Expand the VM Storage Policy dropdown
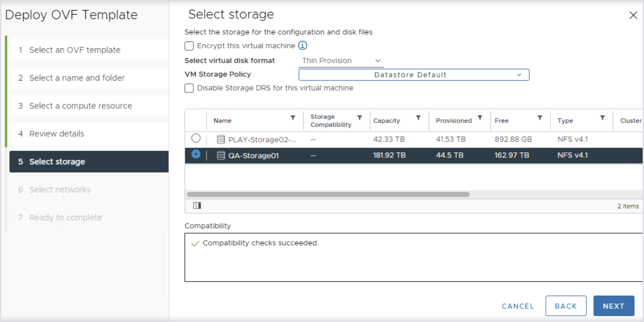644x322 pixels. (414, 75)
